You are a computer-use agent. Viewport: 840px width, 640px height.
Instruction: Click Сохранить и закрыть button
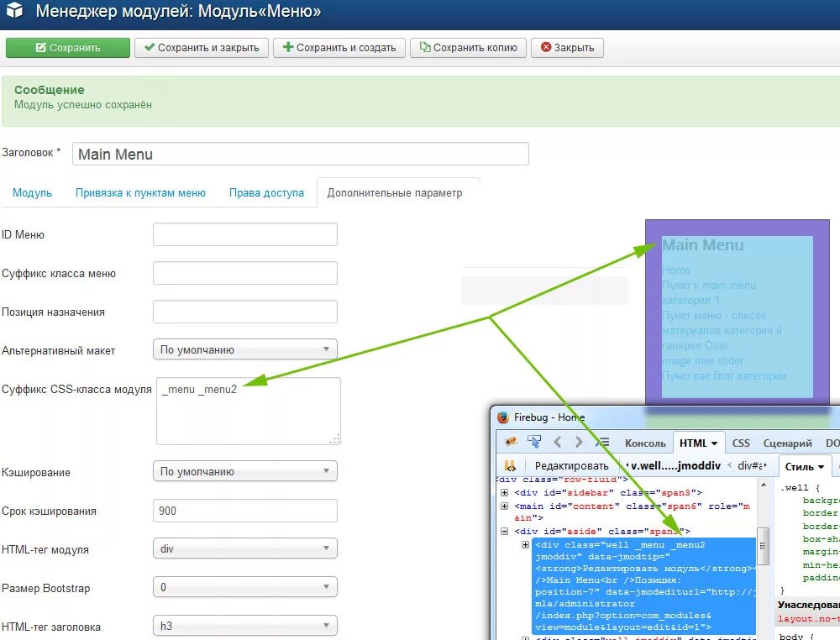(202, 48)
